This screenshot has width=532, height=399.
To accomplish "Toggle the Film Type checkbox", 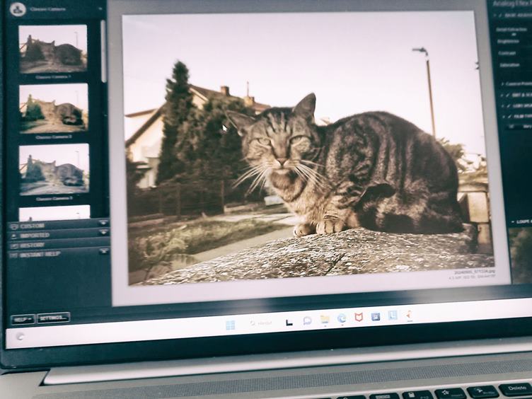I will 509,117.
